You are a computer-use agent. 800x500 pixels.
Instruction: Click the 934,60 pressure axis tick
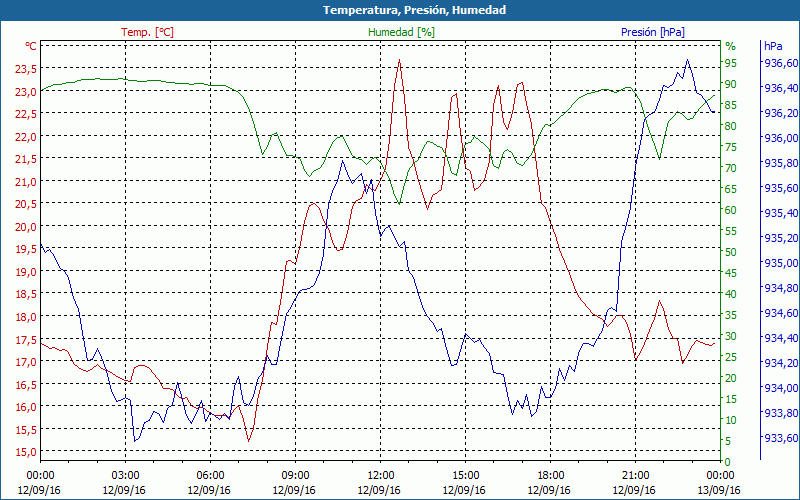pyautogui.click(x=781, y=313)
